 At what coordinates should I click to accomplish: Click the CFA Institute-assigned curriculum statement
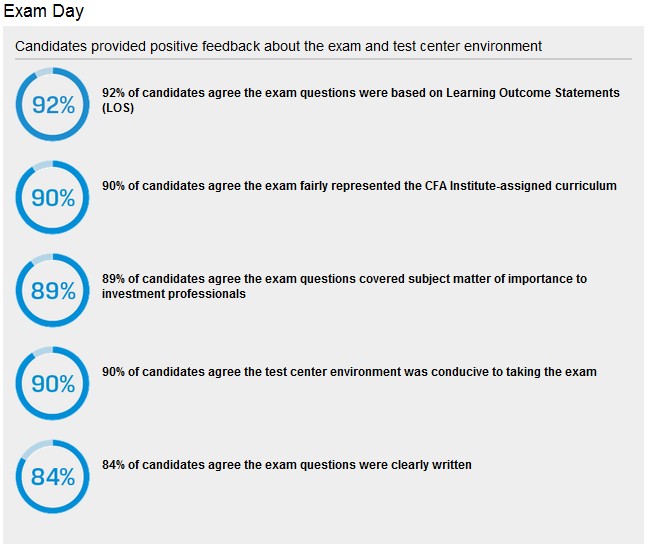pos(359,185)
